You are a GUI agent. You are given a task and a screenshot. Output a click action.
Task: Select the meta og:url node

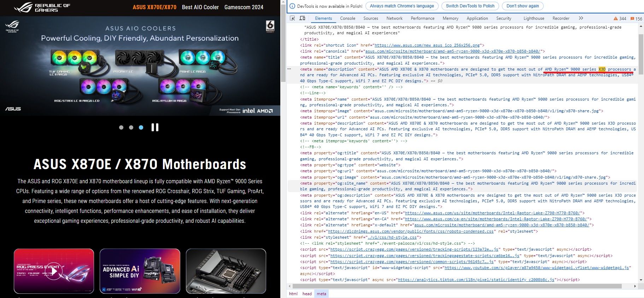point(428,171)
